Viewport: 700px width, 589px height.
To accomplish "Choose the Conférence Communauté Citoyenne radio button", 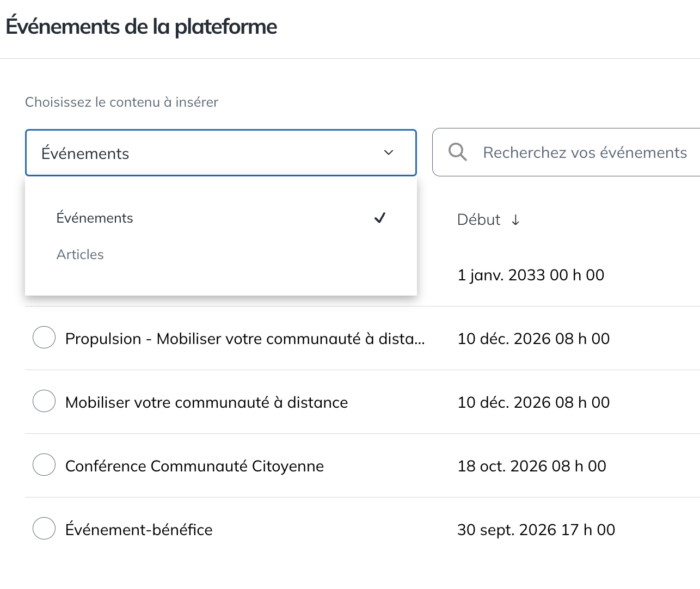I will point(44,465).
